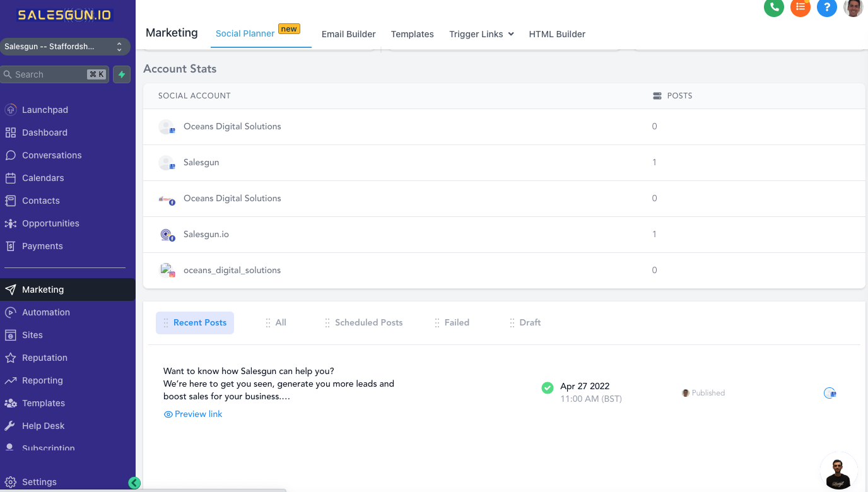The width and height of the screenshot is (868, 492).
Task: Open Conversations in the sidebar
Action: [52, 155]
